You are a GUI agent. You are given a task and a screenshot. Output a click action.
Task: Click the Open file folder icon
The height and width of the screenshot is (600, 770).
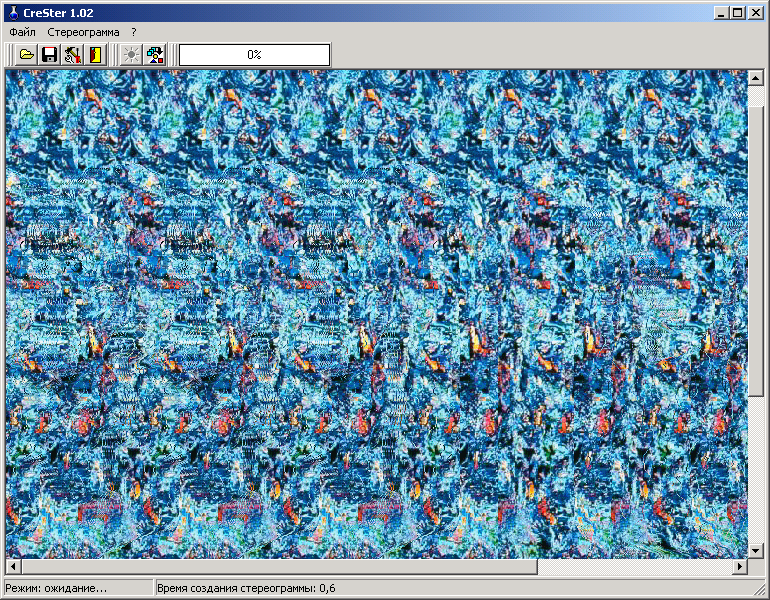point(27,55)
